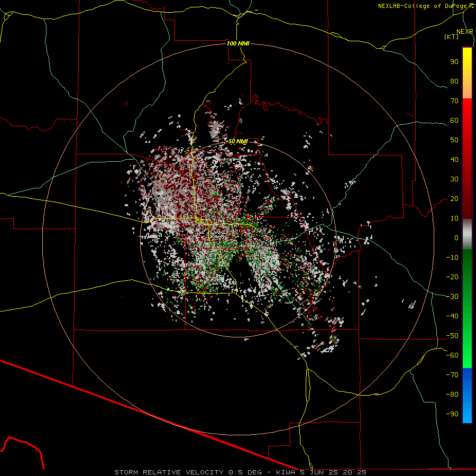Click the 100 NMI range ring label
Viewport: 476px width, 476px height.
point(238,43)
